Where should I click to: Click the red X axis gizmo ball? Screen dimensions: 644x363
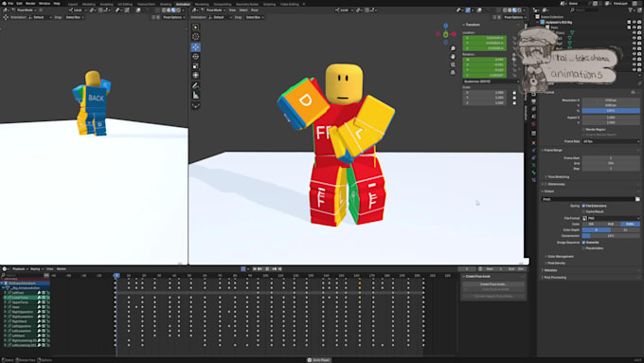point(454,34)
